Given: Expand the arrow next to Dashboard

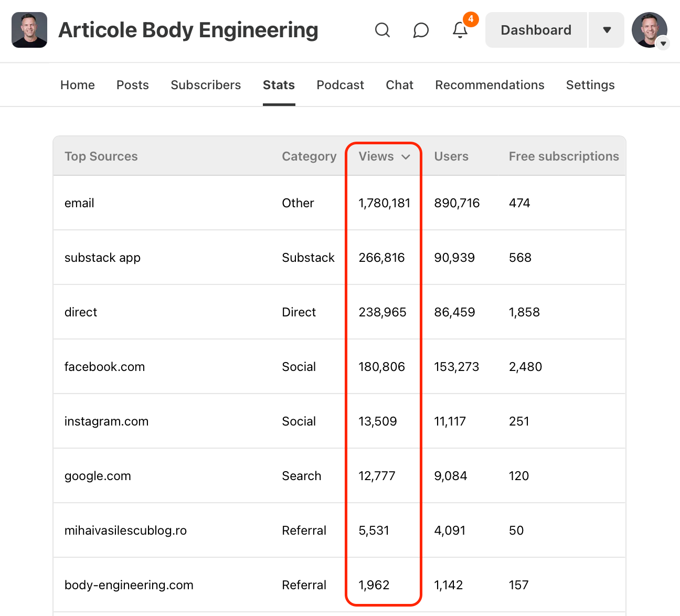Looking at the screenshot, I should click(607, 30).
